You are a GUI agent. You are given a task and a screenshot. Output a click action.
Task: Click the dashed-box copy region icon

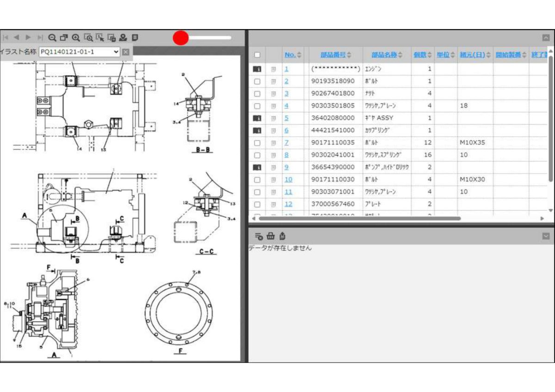pyautogui.click(x=111, y=37)
